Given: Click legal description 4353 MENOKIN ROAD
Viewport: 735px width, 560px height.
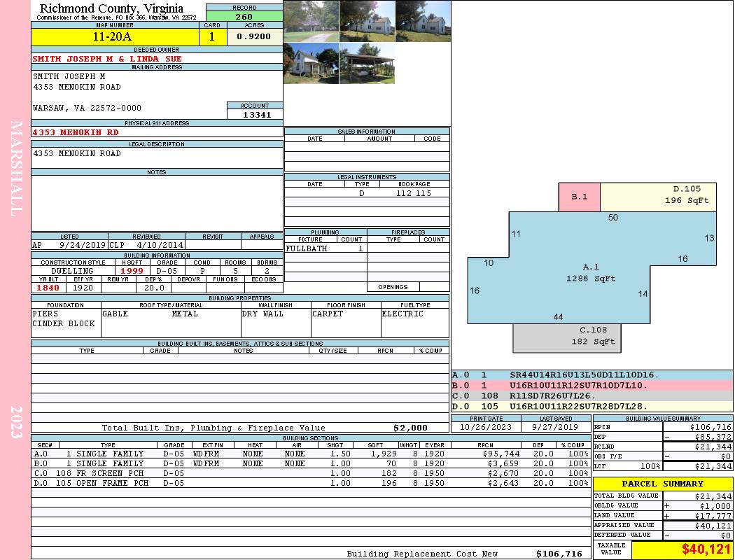Looking at the screenshot, I should click(77, 154).
